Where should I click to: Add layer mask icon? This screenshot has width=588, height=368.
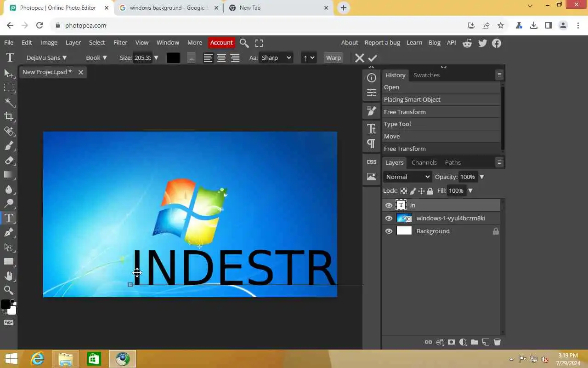point(452,342)
